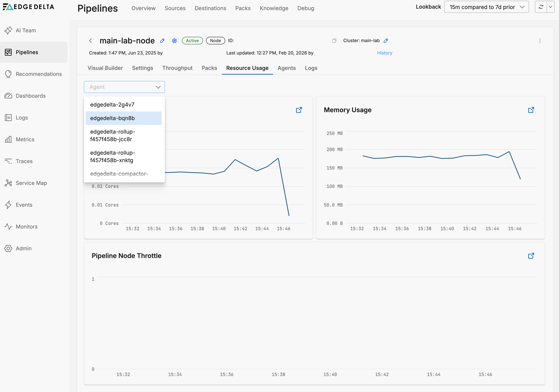
Task: Switch to the Throughput tab
Action: click(x=177, y=68)
